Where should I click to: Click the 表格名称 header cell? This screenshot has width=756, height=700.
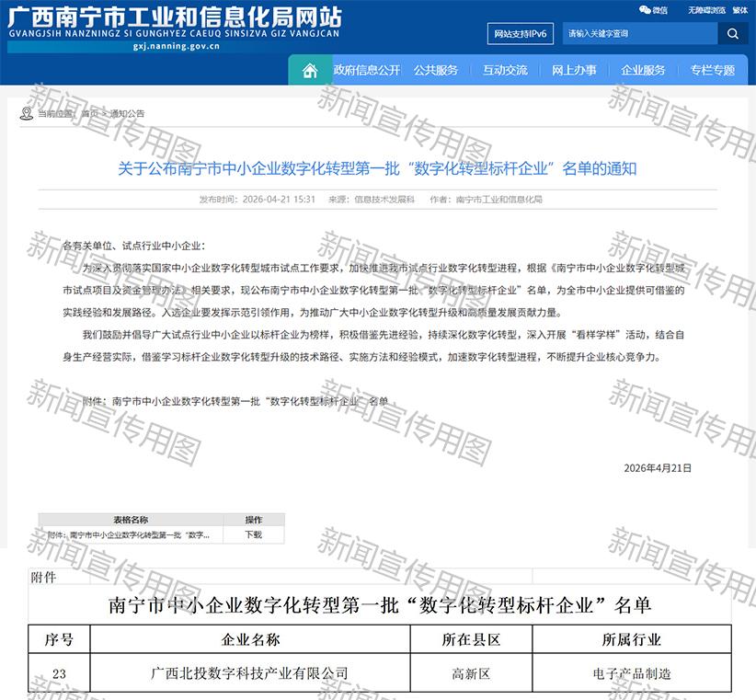pyautogui.click(x=131, y=520)
